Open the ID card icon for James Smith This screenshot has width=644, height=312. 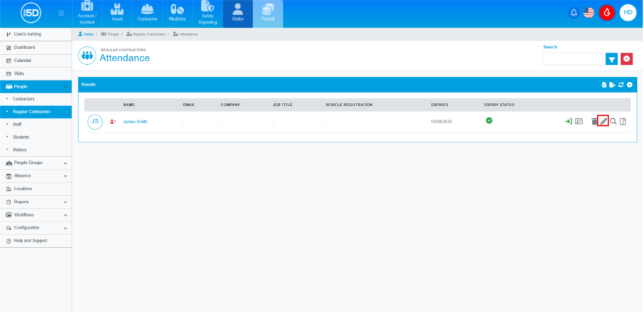click(x=579, y=122)
